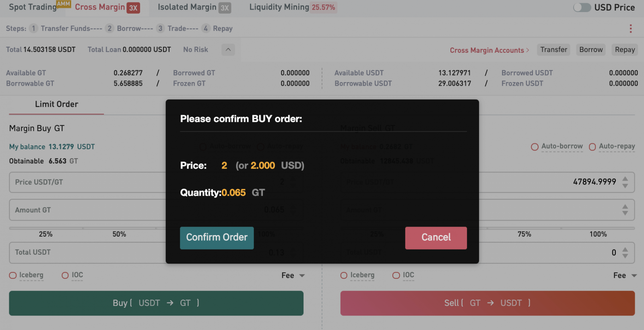Click the 25.57% badge beside Liquidity Mining
644x330 pixels.
point(324,7)
